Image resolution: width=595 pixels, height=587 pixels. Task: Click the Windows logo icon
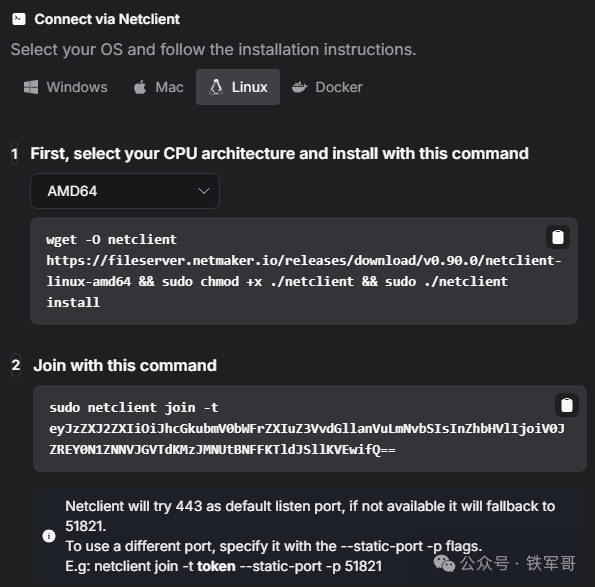(x=31, y=87)
